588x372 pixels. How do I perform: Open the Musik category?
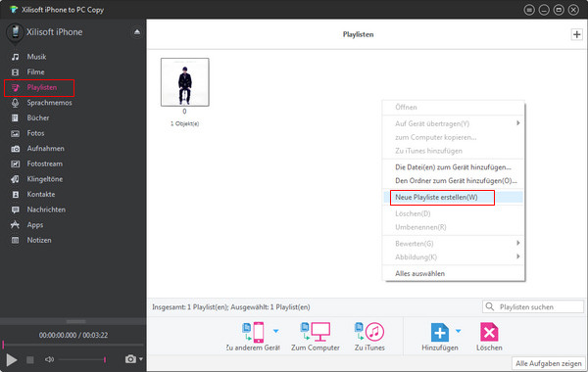(x=36, y=57)
